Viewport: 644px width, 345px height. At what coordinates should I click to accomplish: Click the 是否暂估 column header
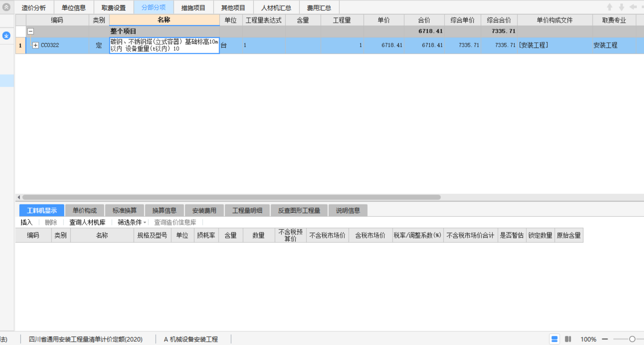coord(512,235)
